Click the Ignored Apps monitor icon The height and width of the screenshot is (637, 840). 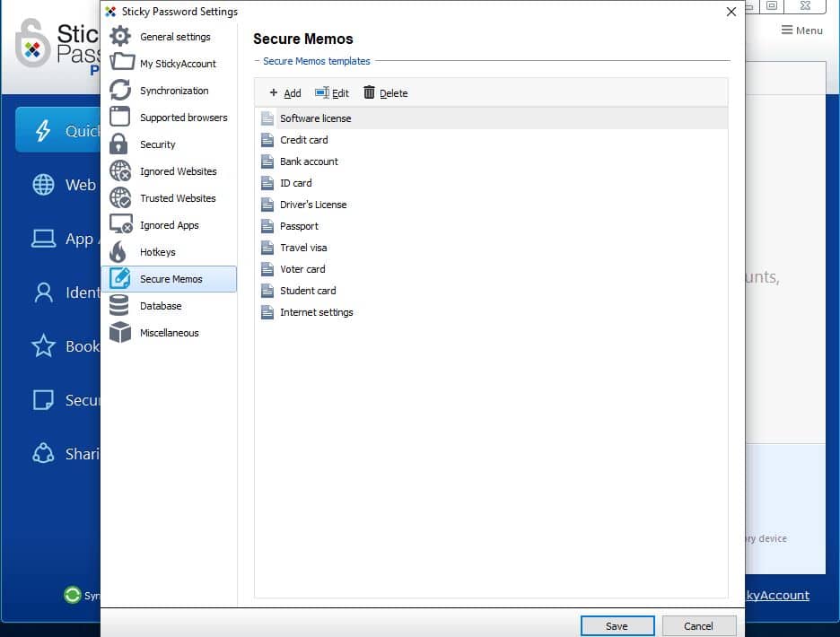click(121, 224)
